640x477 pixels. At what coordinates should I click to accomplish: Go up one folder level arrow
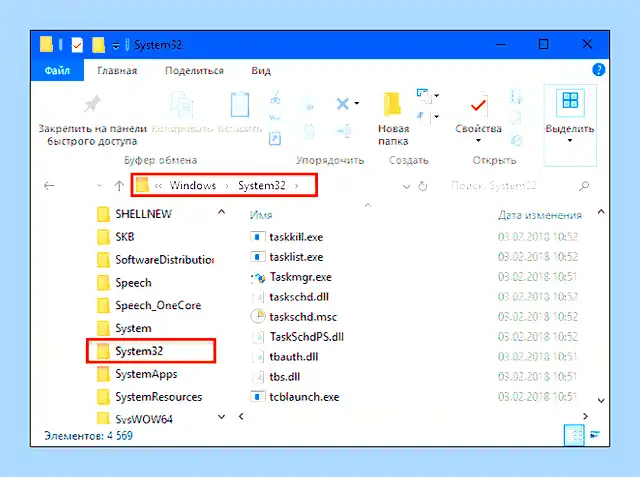click(119, 186)
